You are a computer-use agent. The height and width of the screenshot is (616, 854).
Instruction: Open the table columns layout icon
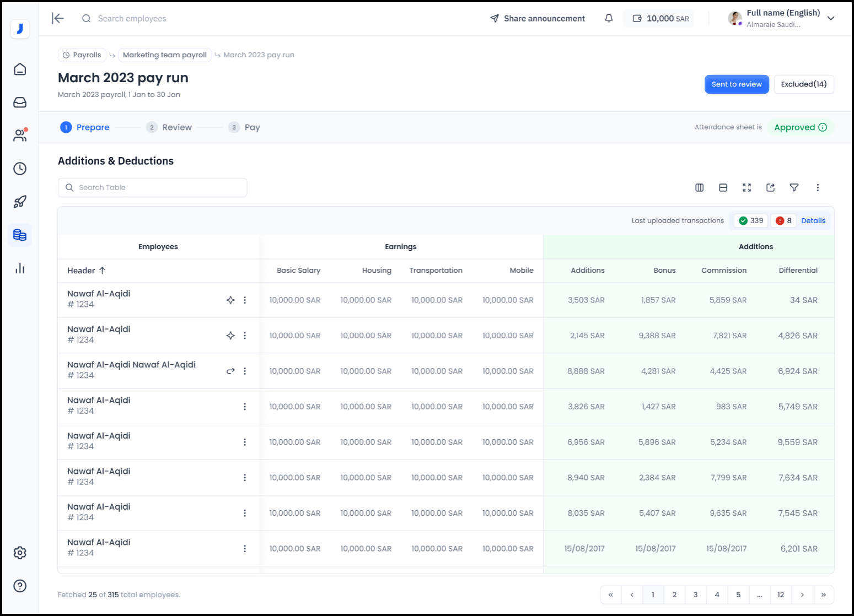pos(699,188)
